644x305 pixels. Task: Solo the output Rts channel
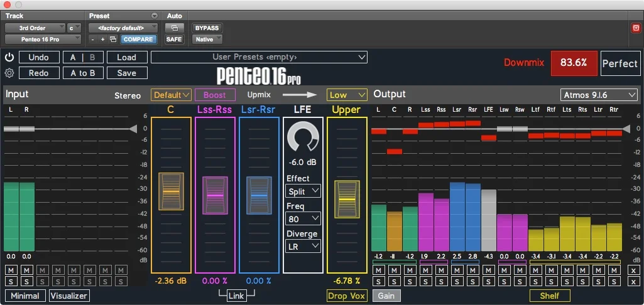coord(583,282)
